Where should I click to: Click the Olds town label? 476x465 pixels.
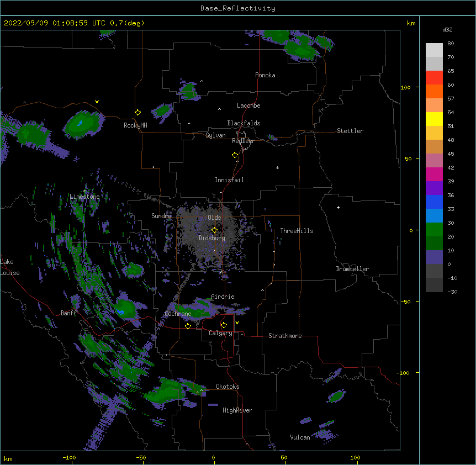[214, 218]
